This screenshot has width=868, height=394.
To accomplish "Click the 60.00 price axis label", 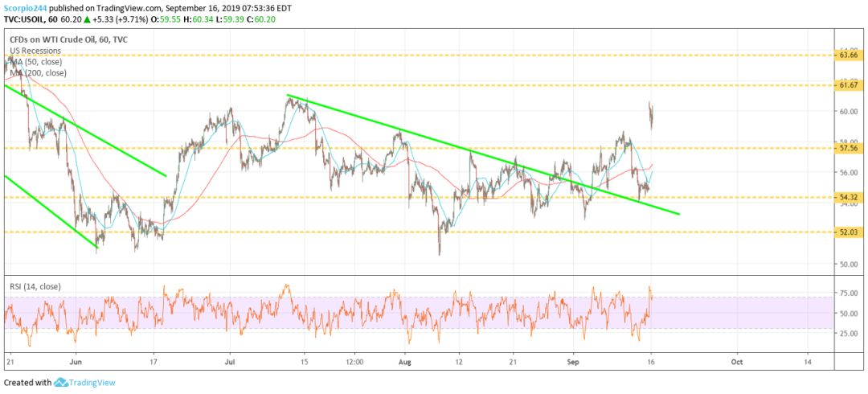I will tap(848, 111).
